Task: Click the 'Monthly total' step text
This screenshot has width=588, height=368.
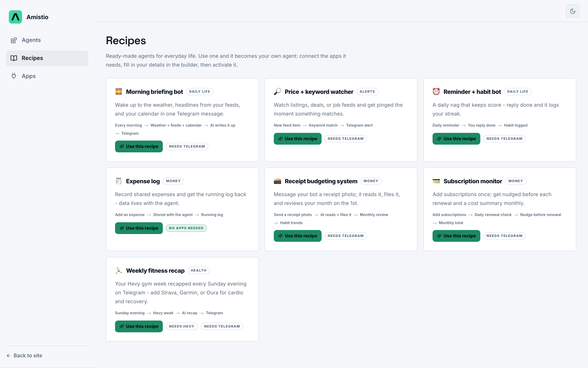Action: 451,223
